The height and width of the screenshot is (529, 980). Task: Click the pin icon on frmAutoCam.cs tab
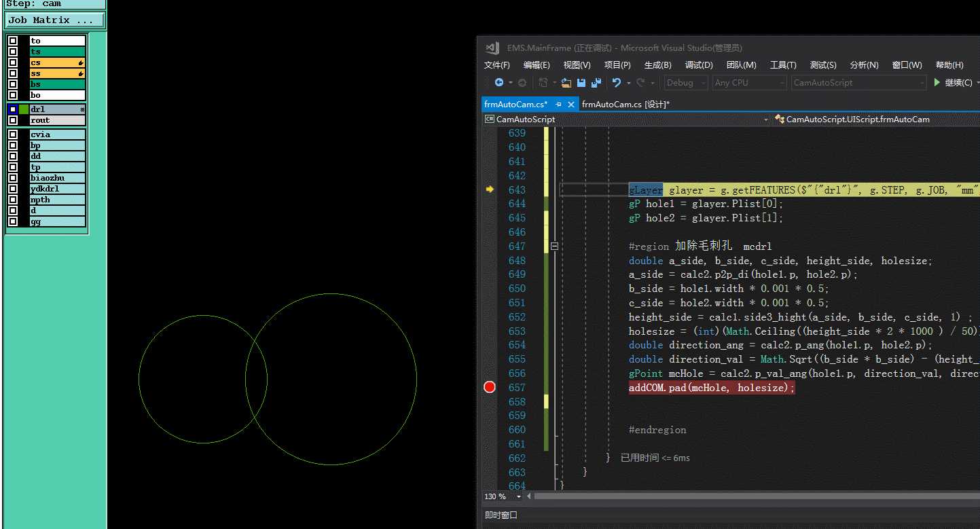(x=558, y=105)
